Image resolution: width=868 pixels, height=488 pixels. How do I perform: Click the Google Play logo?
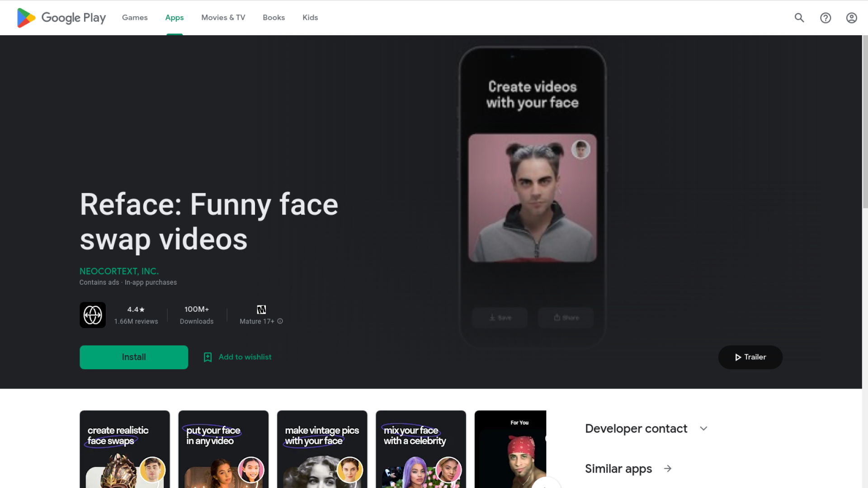coord(61,18)
